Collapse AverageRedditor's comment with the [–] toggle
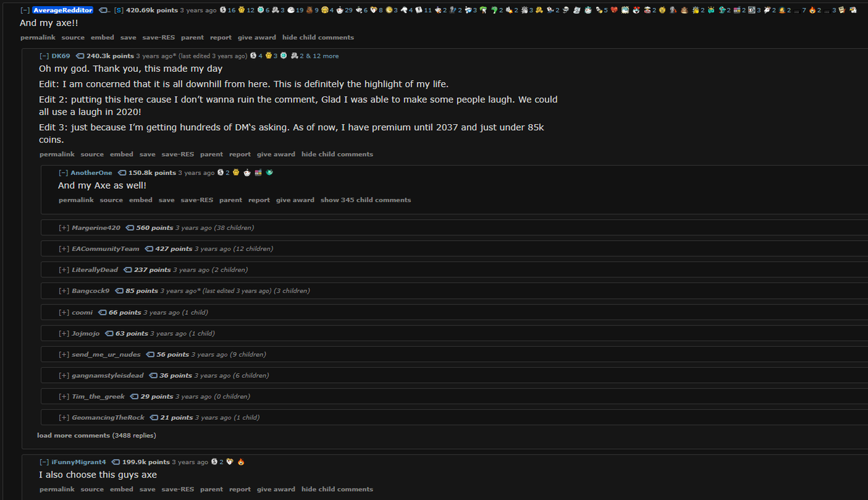868x500 pixels. point(25,10)
